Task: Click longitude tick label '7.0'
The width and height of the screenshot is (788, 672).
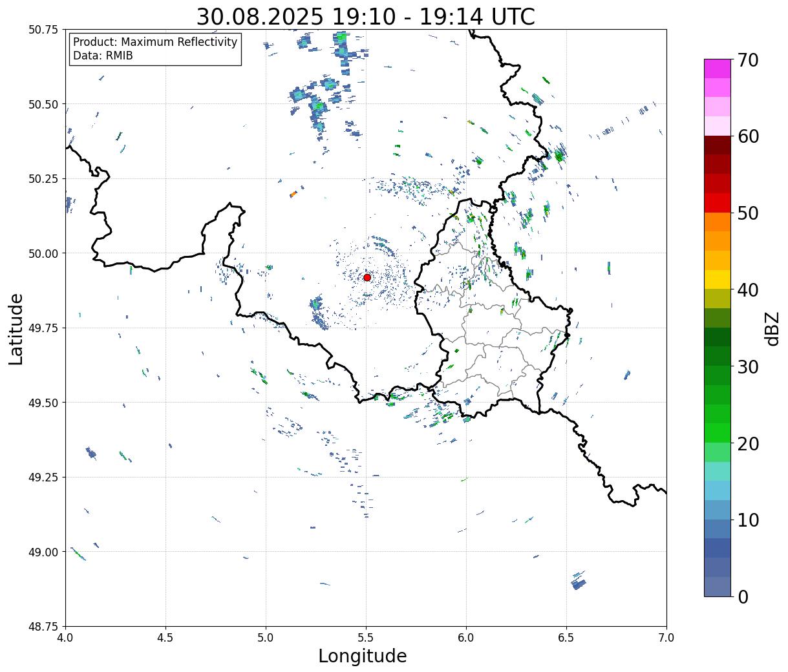Action: click(666, 638)
